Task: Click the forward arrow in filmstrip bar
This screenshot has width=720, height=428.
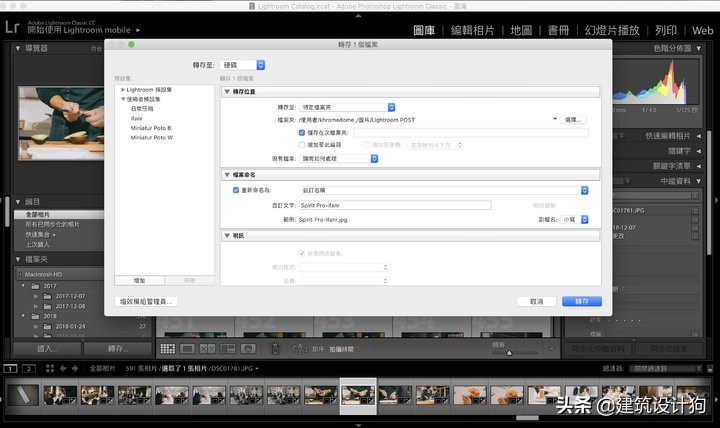Action: pos(73,368)
